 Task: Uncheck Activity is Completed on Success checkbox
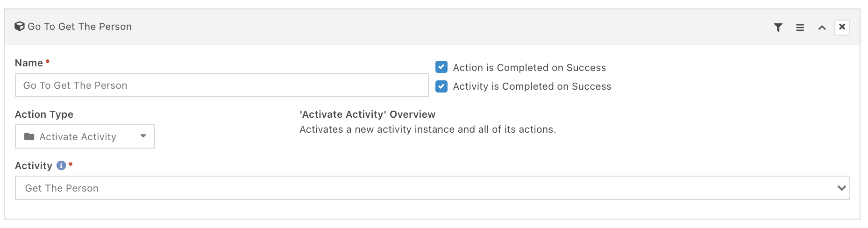pyautogui.click(x=441, y=86)
